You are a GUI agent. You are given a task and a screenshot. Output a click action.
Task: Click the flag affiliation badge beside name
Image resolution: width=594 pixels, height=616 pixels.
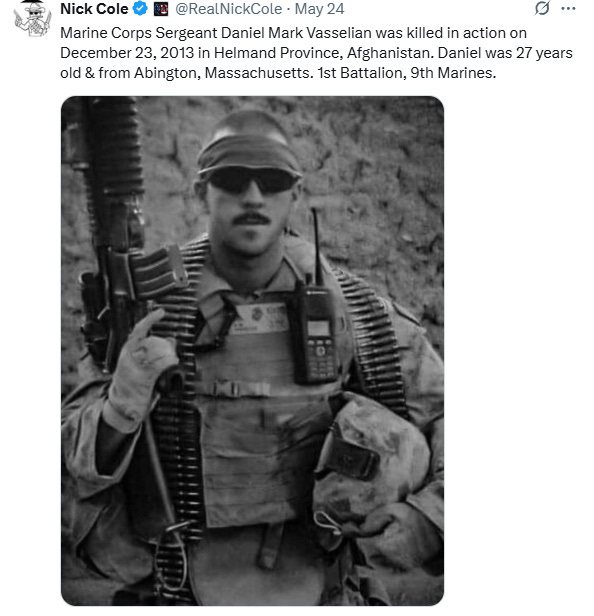tap(161, 9)
